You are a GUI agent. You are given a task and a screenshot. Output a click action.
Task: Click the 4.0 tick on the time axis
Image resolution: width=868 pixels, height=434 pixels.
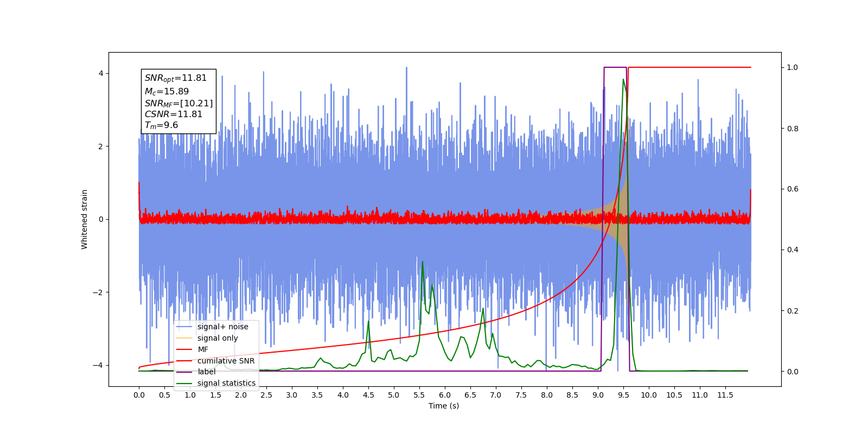[343, 395]
